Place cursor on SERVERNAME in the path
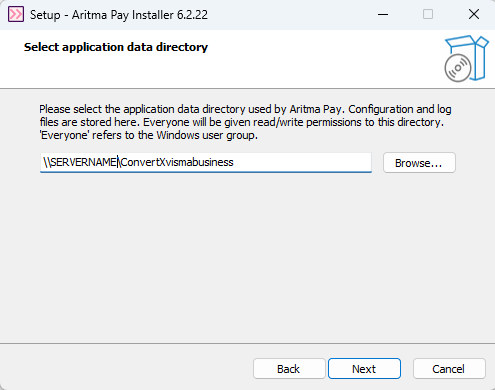This screenshot has width=495, height=390. (83, 162)
